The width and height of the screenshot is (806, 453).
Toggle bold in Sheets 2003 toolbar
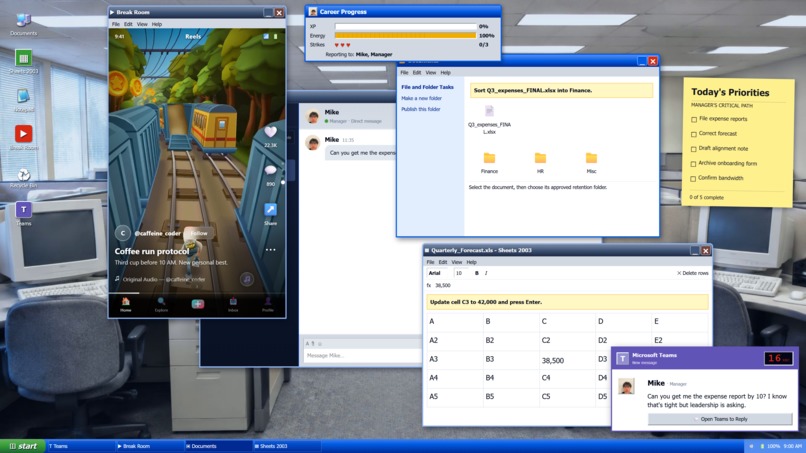(477, 273)
